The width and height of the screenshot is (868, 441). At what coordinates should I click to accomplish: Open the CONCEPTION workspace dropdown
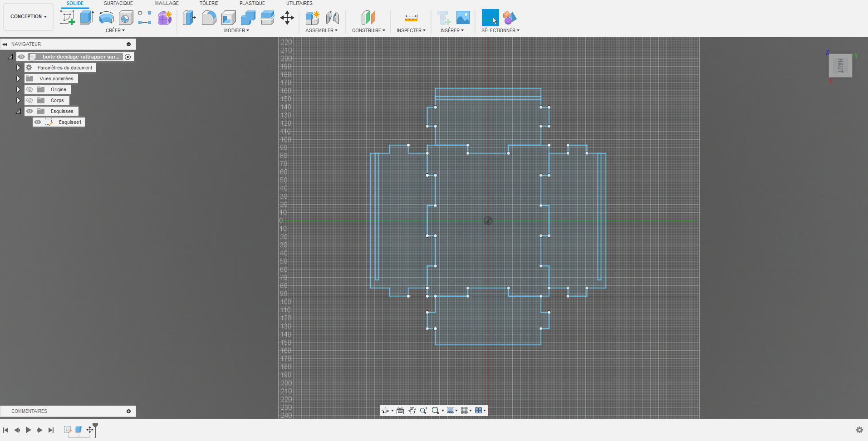pyautogui.click(x=28, y=16)
